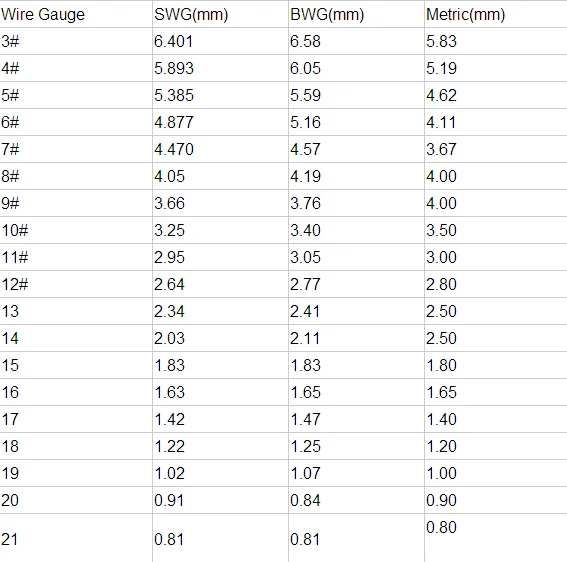Image resolution: width=567 pixels, height=562 pixels.
Task: Select the 1.00 metric value for gauge 19
Action: (441, 473)
